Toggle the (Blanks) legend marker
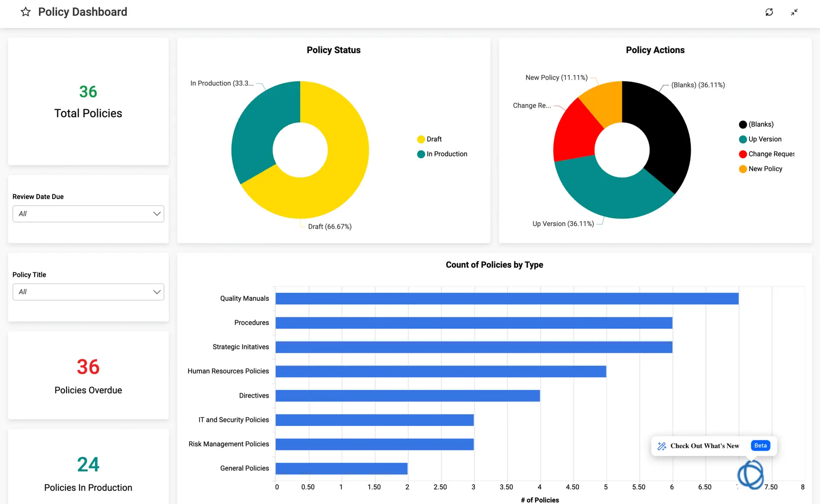This screenshot has height=504, width=820. pyautogui.click(x=743, y=125)
